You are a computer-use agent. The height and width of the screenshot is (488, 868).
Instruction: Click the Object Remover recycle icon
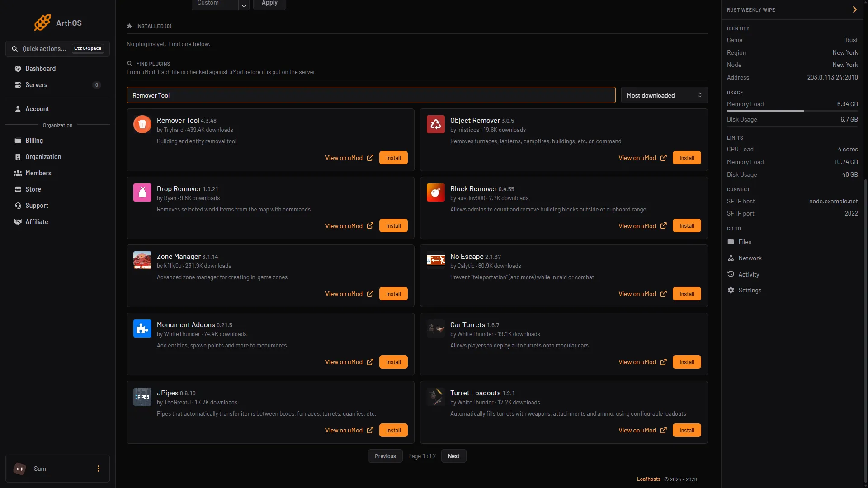pyautogui.click(x=436, y=124)
